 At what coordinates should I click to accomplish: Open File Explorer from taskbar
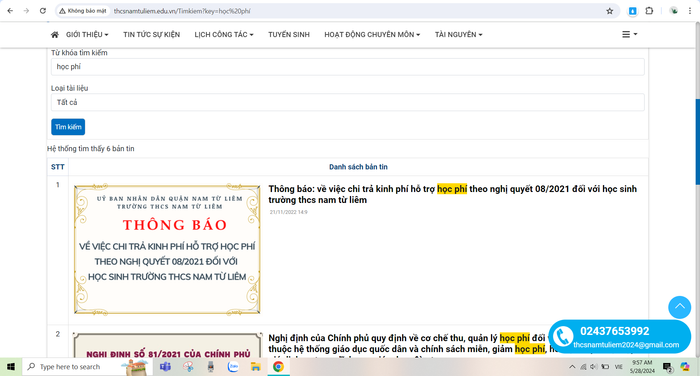(255, 367)
